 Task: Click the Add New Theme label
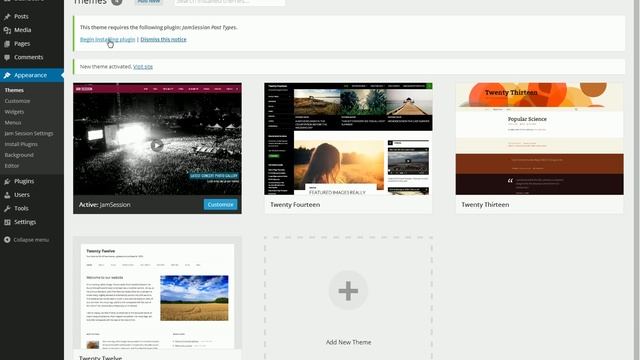tap(349, 342)
